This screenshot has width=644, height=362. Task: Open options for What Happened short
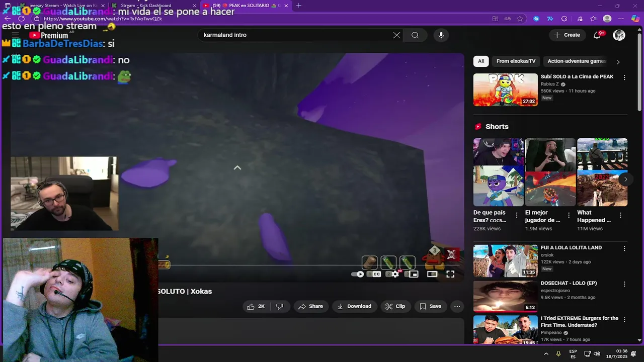620,215
